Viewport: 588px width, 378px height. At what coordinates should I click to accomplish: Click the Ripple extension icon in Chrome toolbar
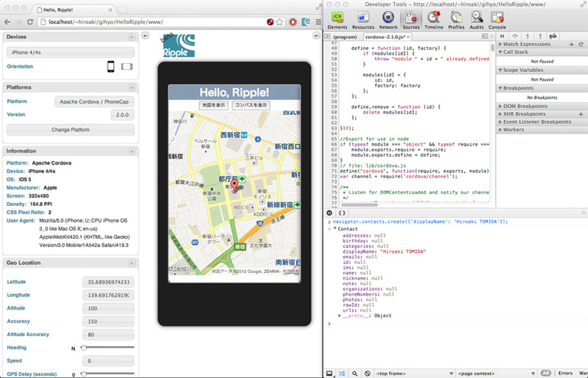pos(306,22)
